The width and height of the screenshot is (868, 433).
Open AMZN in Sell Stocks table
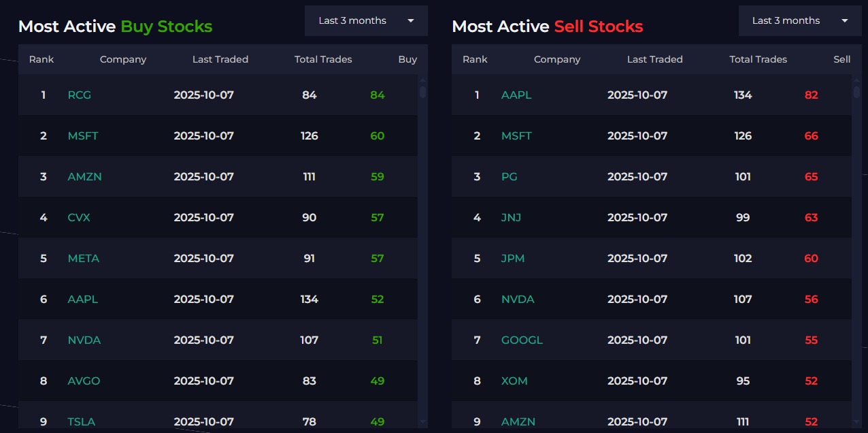click(518, 421)
